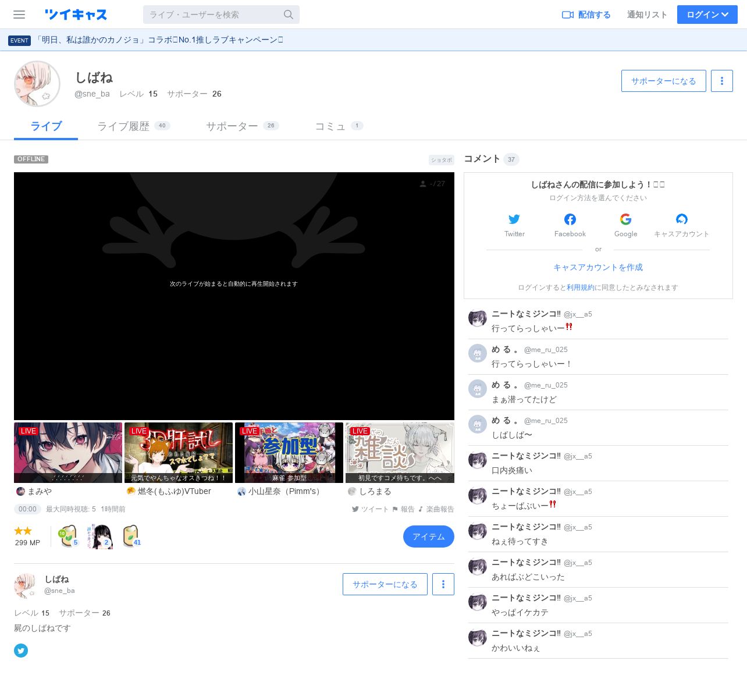Select the girl character item with count 2
Image resolution: width=747 pixels, height=700 pixels.
[x=99, y=536]
